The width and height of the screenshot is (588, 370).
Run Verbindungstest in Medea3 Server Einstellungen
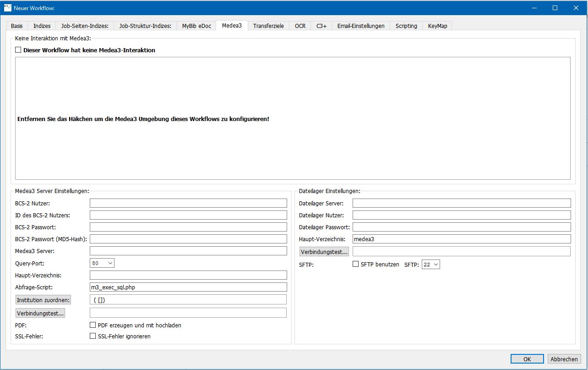pyautogui.click(x=41, y=313)
